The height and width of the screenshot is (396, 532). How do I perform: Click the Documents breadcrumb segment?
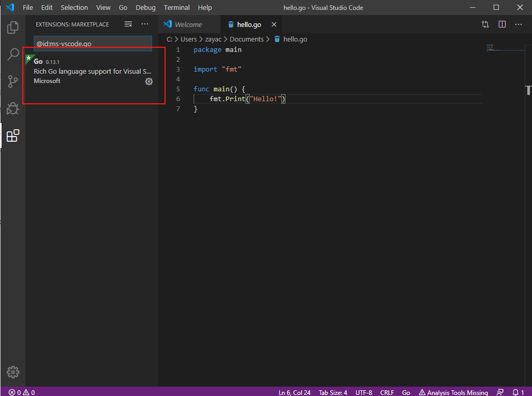point(247,39)
